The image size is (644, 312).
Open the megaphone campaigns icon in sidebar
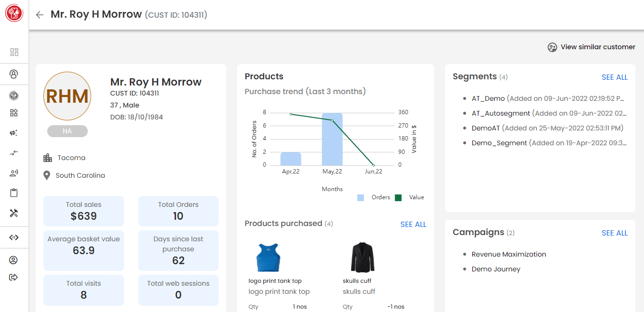(14, 133)
